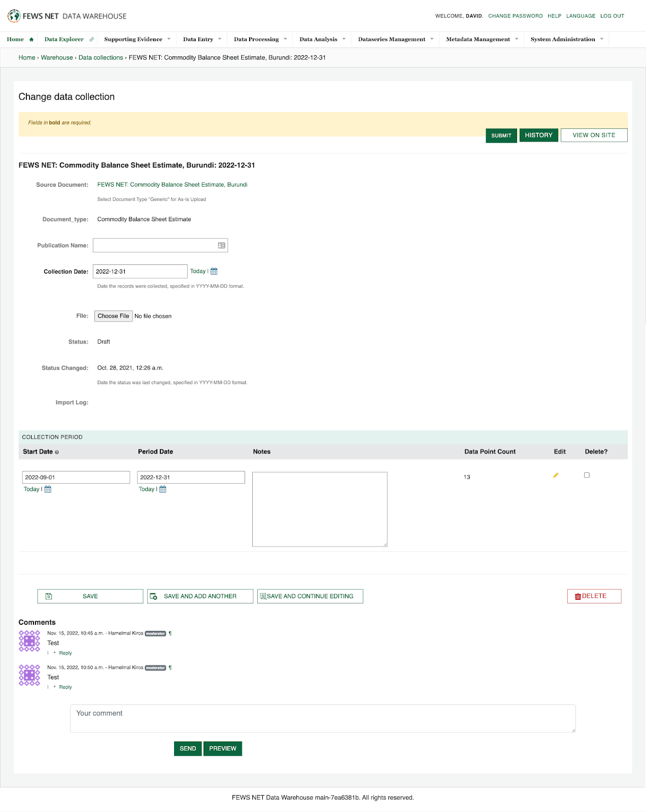
Task: Click the FEWS NET globe logo
Action: pyautogui.click(x=14, y=16)
